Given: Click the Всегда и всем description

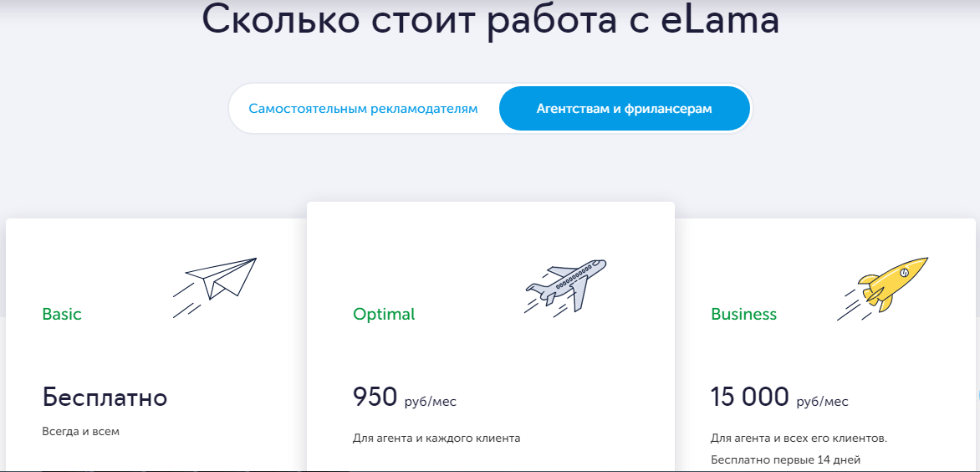Looking at the screenshot, I should point(81,433).
